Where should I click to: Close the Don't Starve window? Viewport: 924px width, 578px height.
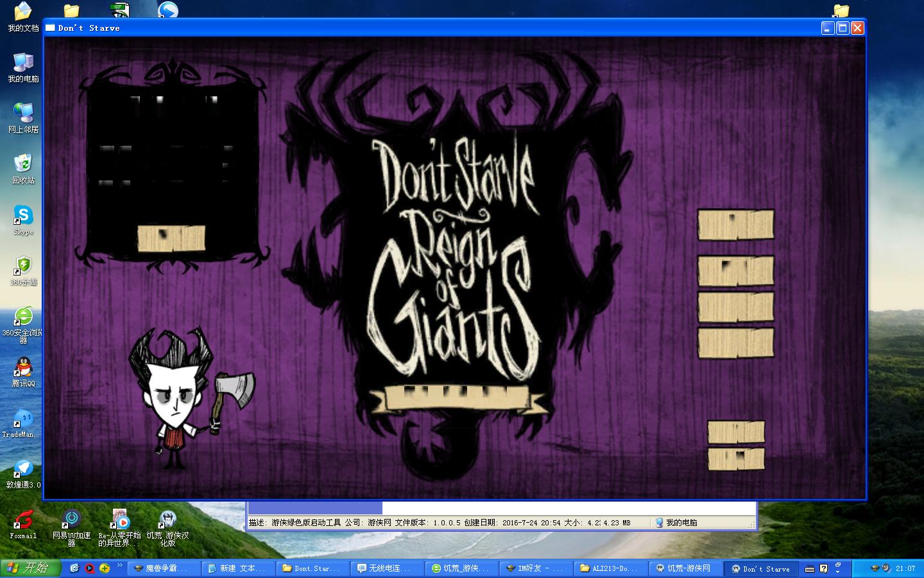[857, 28]
